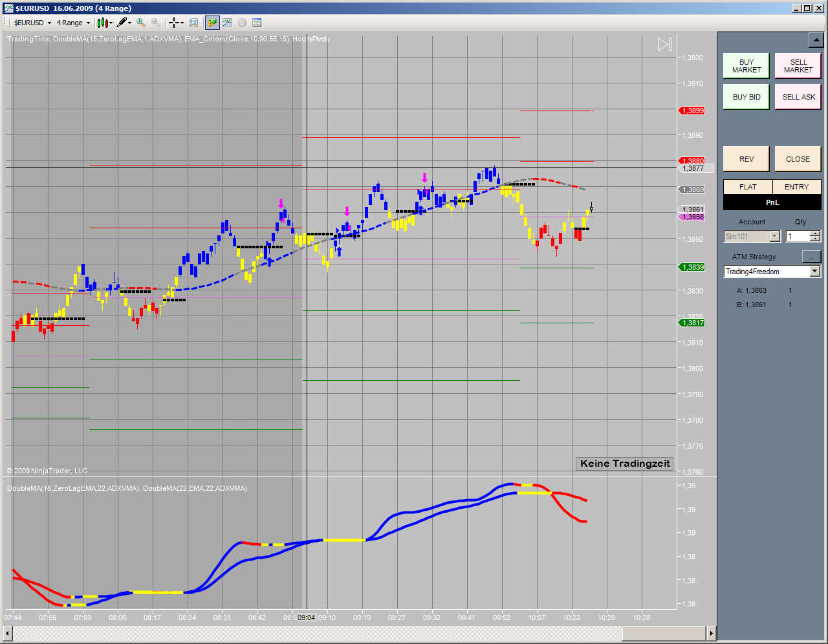This screenshot has width=828, height=644.
Task: Increase quantity with stepper up arrow
Action: click(815, 233)
